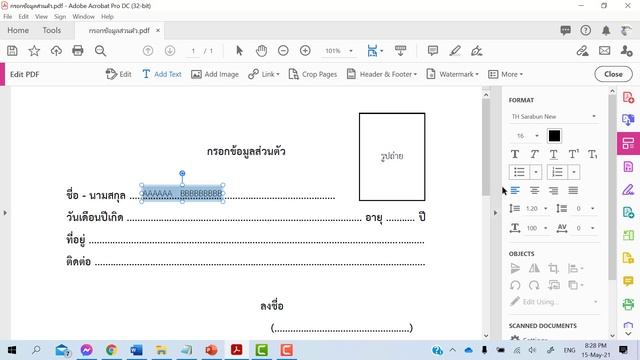Screen dimensions: 640x360
Task: Align text left
Action: pos(515,190)
